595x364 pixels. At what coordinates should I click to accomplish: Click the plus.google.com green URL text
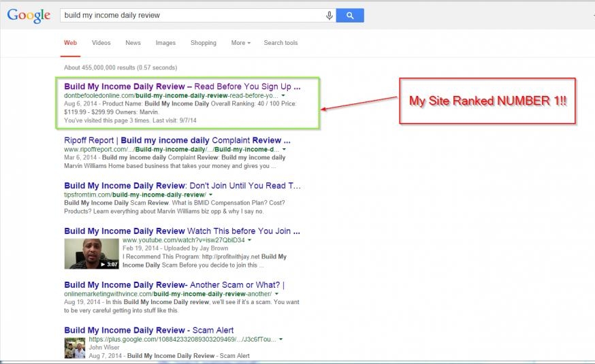(182, 340)
